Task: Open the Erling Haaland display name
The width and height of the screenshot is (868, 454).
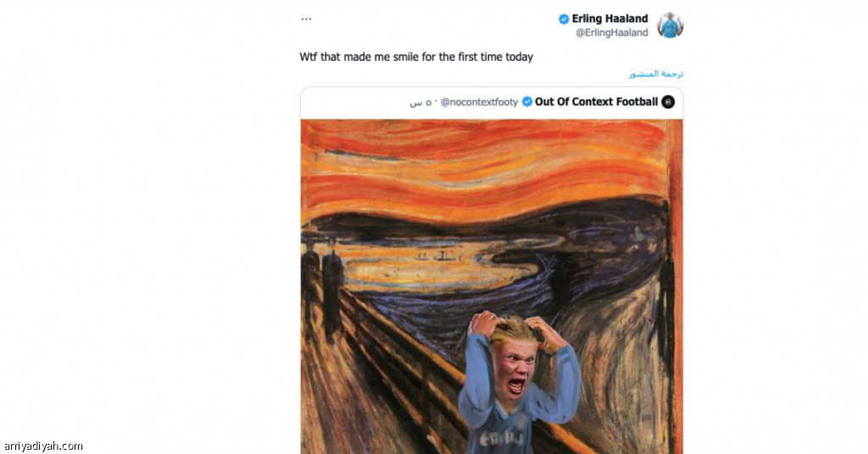Action: (x=609, y=19)
